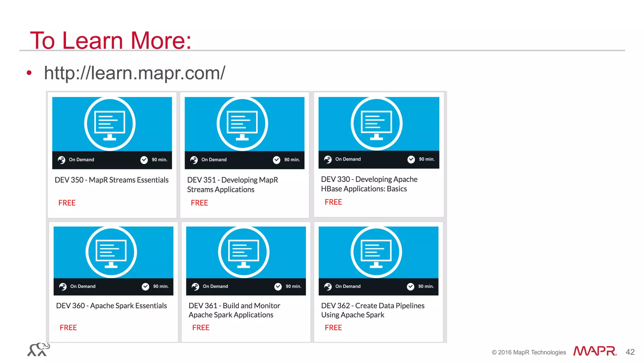
Task: Click FREE label under DEV 351
Action: coord(199,203)
